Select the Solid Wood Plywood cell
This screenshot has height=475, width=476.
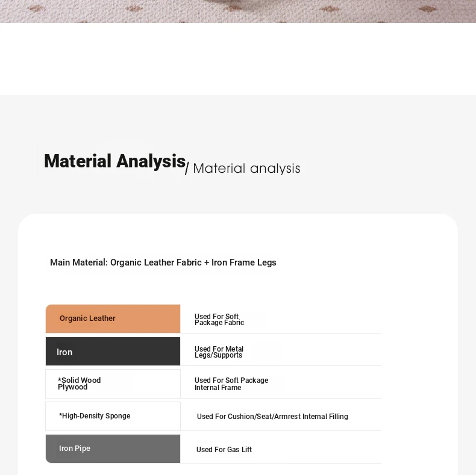[113, 383]
